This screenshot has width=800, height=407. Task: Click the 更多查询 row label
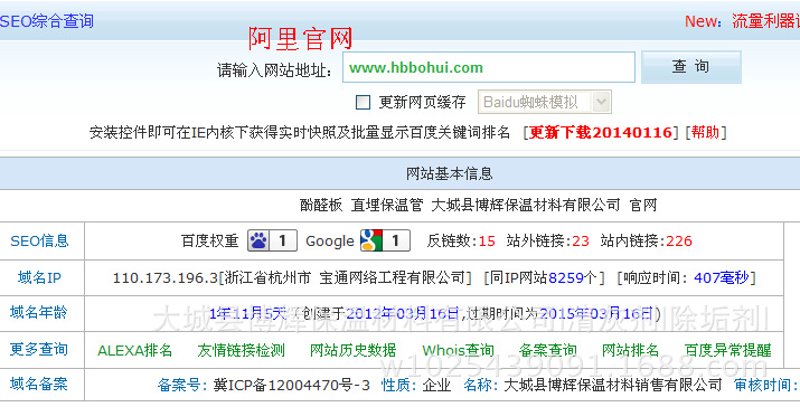39,349
